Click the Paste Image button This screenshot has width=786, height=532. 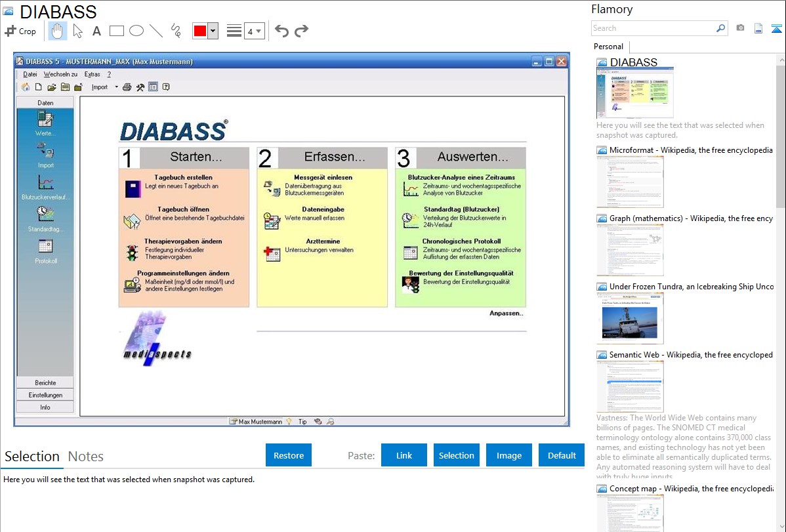click(x=509, y=455)
